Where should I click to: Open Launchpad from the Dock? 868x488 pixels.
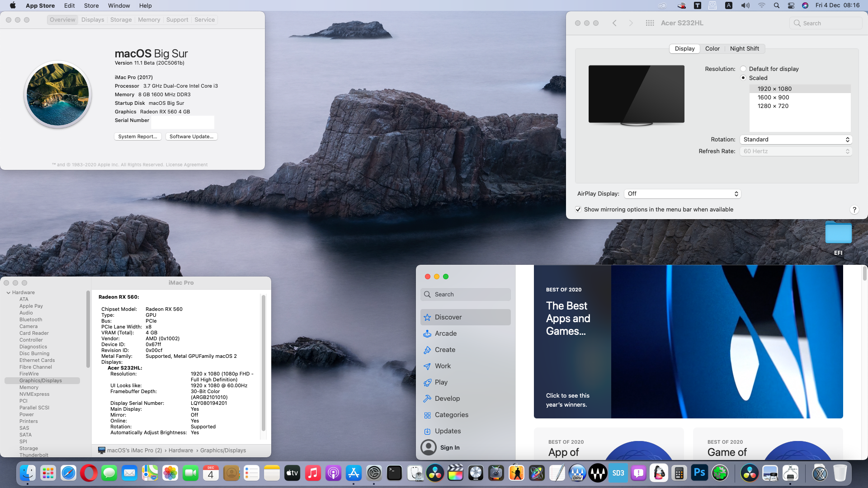point(48,473)
